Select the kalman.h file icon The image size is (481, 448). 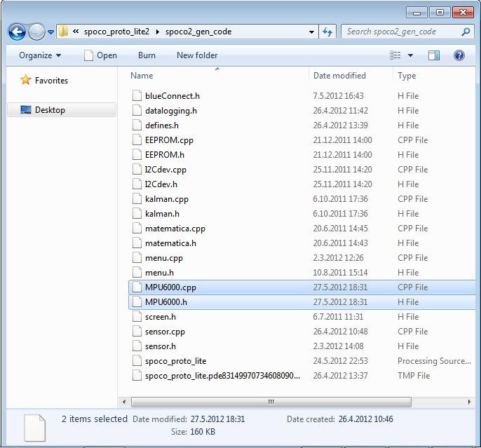pos(137,213)
